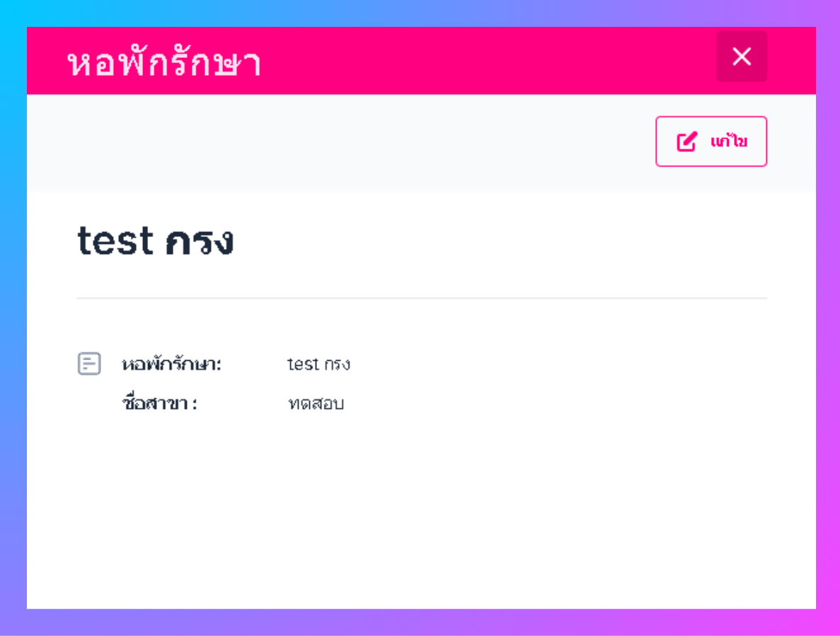Click the white X glyph in the header
Viewport: 840px width, 636px height.
tap(742, 57)
